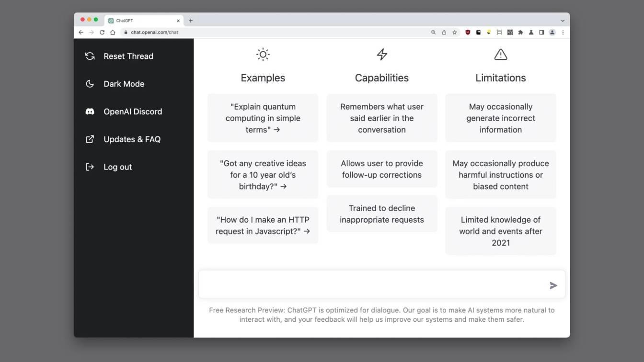Click the Log out label
The width and height of the screenshot is (644, 362).
[x=117, y=167]
